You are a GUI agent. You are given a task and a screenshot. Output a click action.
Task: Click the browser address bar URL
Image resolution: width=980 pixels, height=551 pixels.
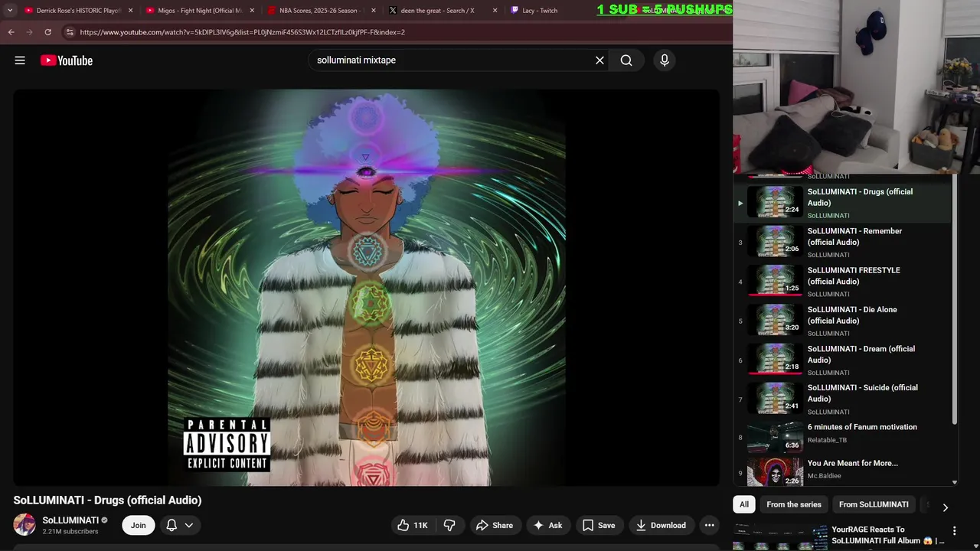[x=242, y=32]
